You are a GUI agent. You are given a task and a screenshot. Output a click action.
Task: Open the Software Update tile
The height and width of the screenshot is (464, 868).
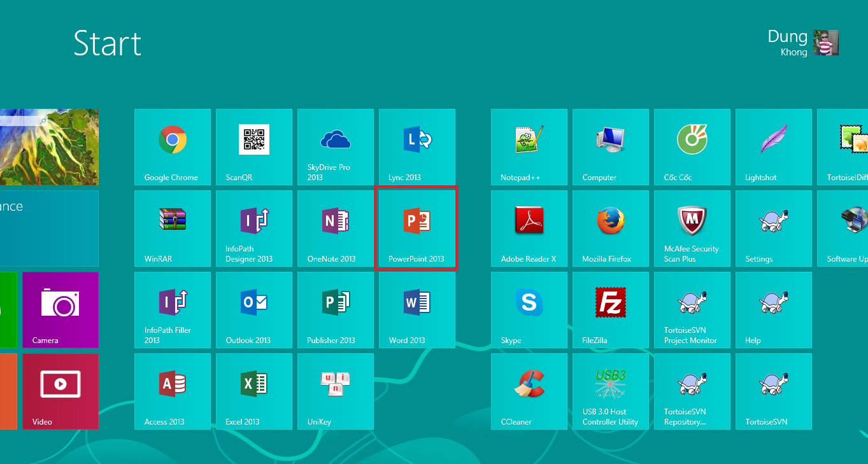tap(843, 228)
